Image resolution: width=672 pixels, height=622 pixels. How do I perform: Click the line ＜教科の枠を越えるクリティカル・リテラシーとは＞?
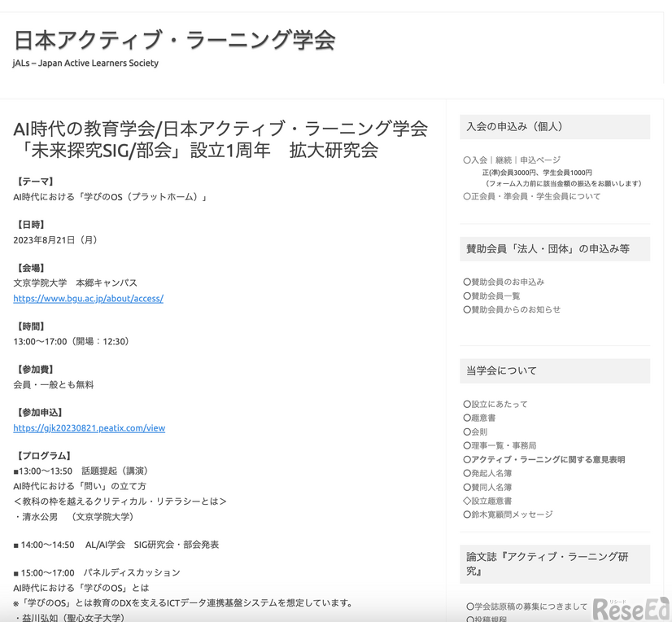click(120, 502)
